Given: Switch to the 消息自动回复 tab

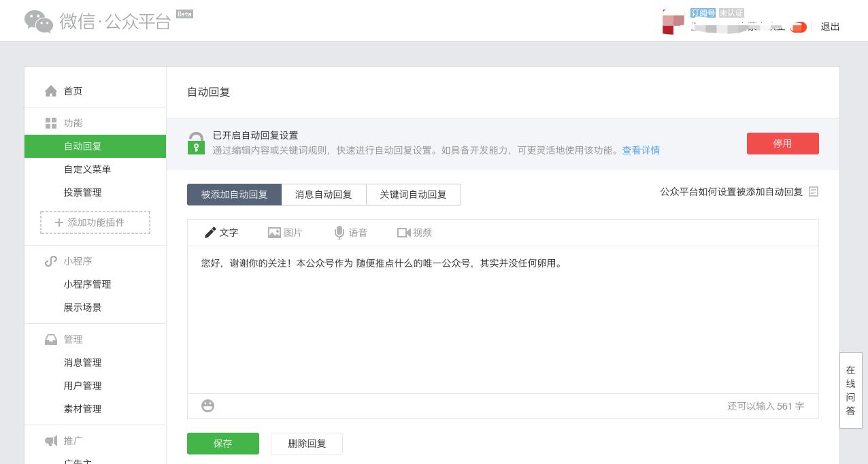Looking at the screenshot, I should click(323, 195).
